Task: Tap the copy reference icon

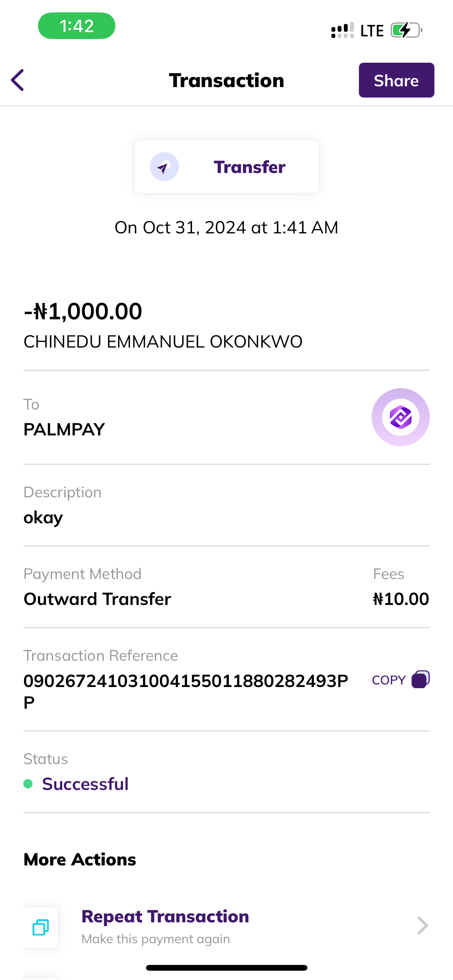Action: [420, 680]
